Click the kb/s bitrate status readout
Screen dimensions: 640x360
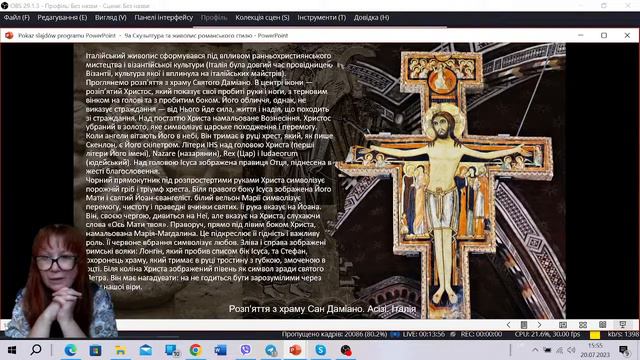point(623,334)
